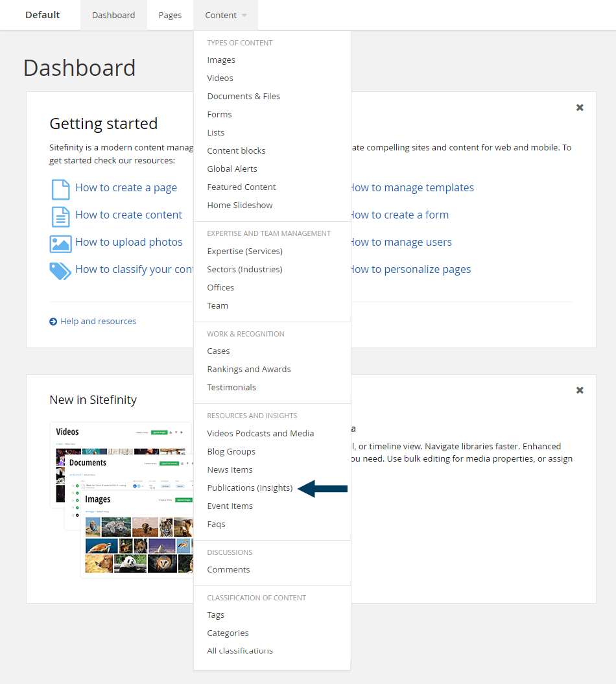Open Cases menu item
This screenshot has height=684, width=616.
218,351
